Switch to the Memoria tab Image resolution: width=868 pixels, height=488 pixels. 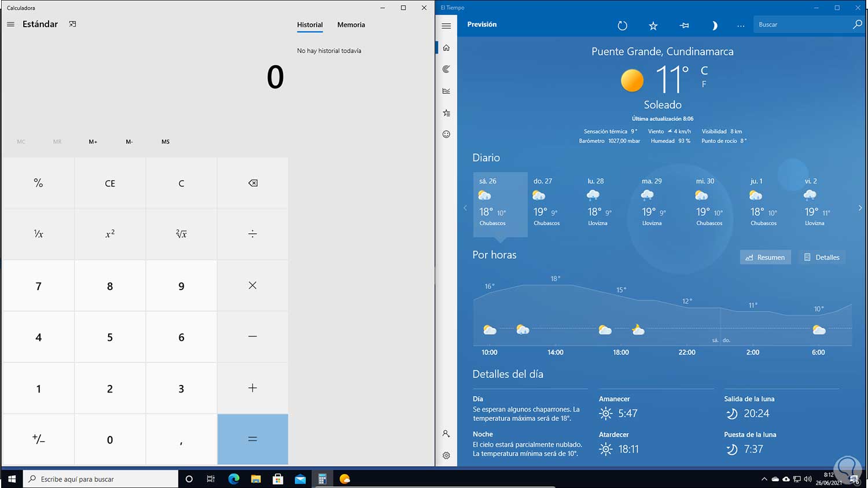point(351,25)
